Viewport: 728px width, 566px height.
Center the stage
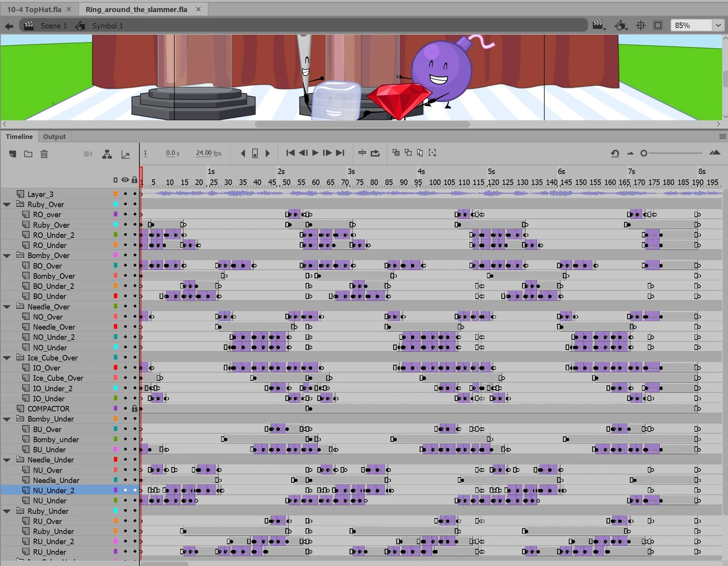click(x=641, y=26)
